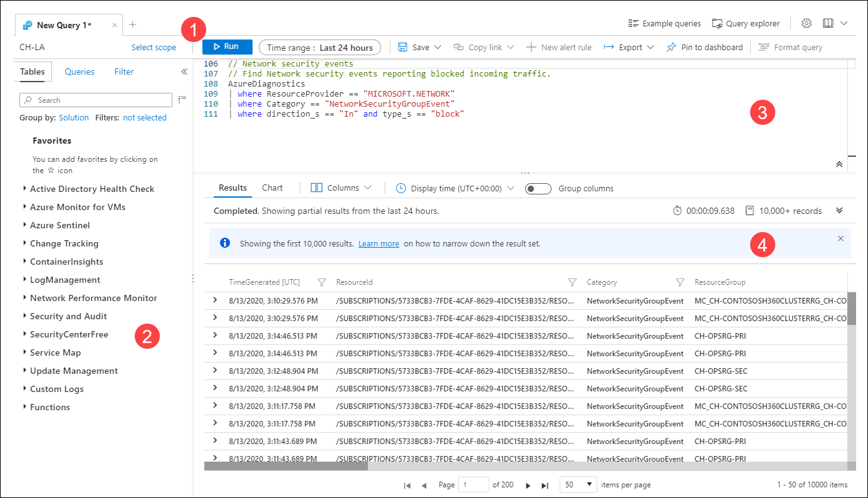Open the Export dropdown arrow
The width and height of the screenshot is (868, 498).
pyautogui.click(x=651, y=47)
